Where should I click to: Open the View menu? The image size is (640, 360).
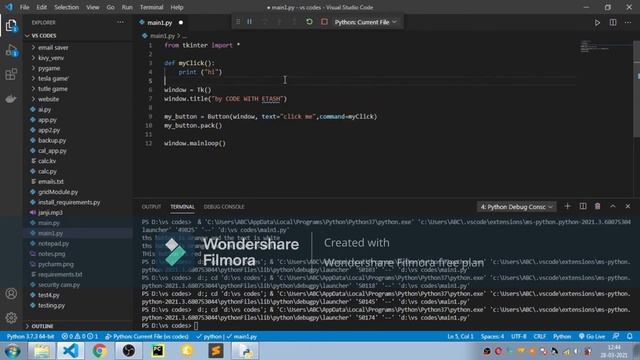click(93, 7)
